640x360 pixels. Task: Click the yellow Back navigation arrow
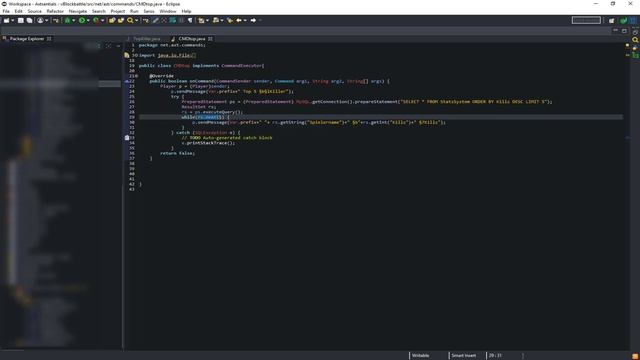pos(239,20)
